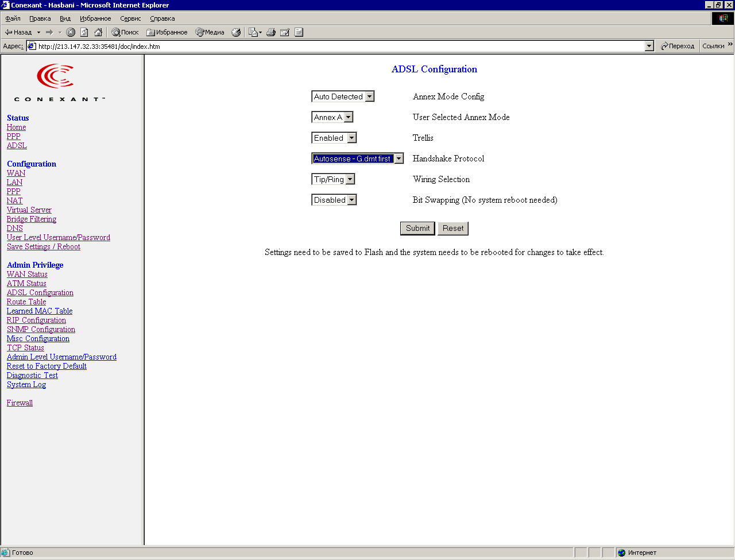The height and width of the screenshot is (560, 735).
Task: Open the RIP Configuration link
Action: (x=36, y=320)
